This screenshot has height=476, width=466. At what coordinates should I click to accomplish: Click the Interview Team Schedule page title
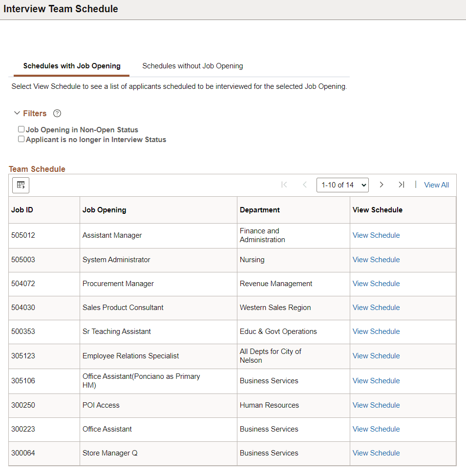click(61, 9)
